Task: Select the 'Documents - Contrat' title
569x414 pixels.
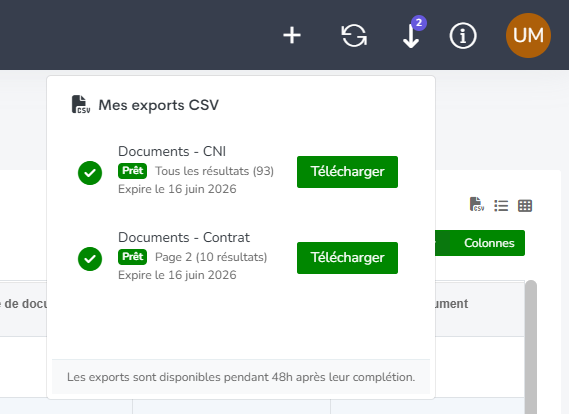Action: 184,237
